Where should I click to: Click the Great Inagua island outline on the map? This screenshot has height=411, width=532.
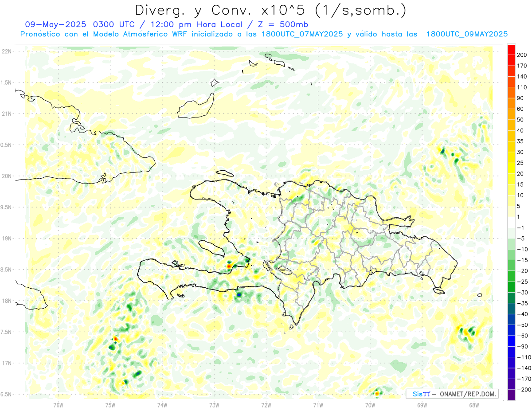(x=196, y=106)
